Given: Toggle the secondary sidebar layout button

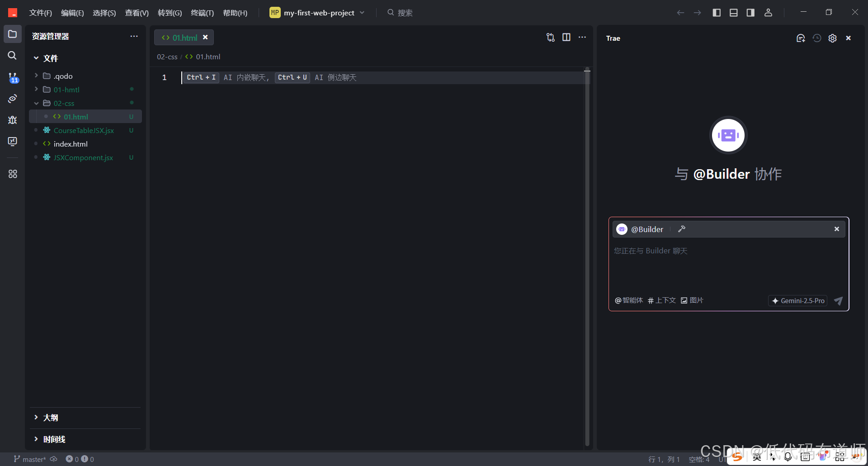Looking at the screenshot, I should tap(750, 13).
